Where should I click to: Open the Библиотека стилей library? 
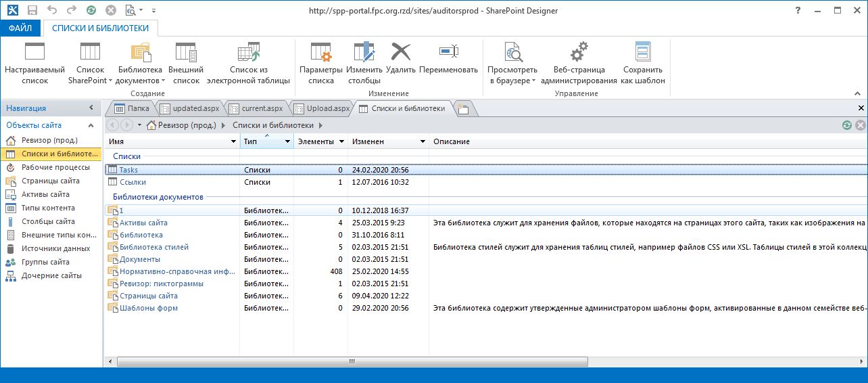point(154,247)
